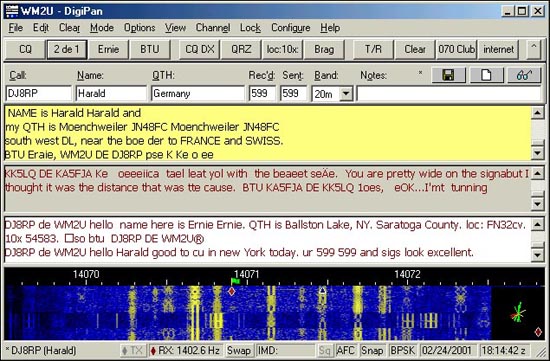Click the CQ DX macro button
The height and width of the screenshot is (361, 550).
point(200,49)
